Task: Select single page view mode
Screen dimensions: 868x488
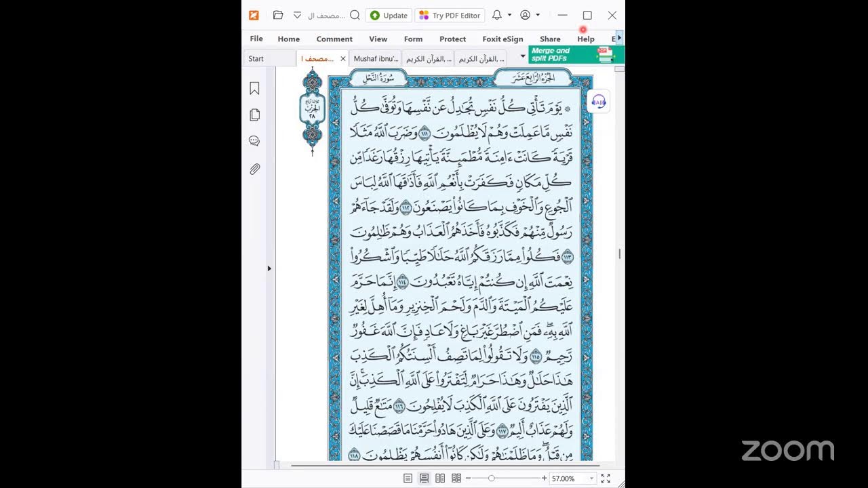Action: click(x=408, y=478)
